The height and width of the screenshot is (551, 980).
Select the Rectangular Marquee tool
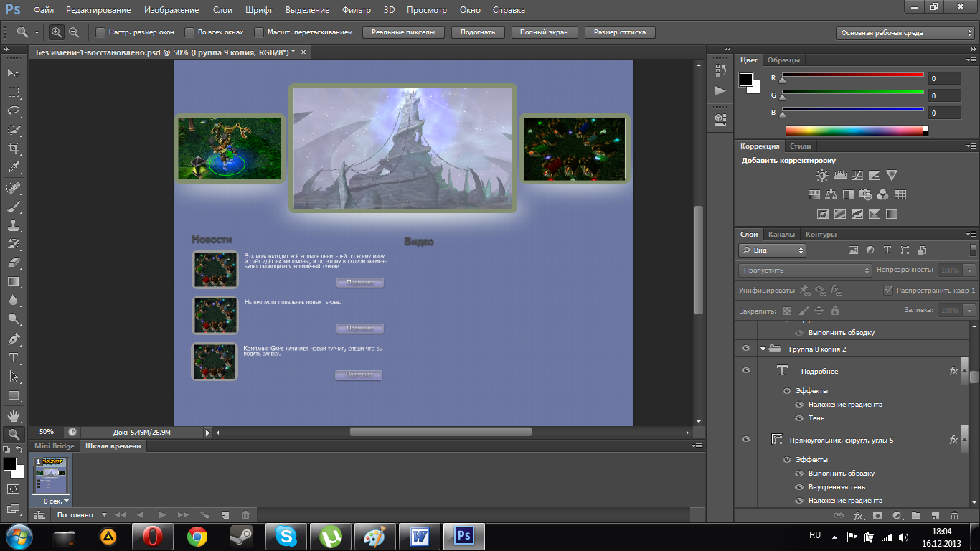pos(14,93)
